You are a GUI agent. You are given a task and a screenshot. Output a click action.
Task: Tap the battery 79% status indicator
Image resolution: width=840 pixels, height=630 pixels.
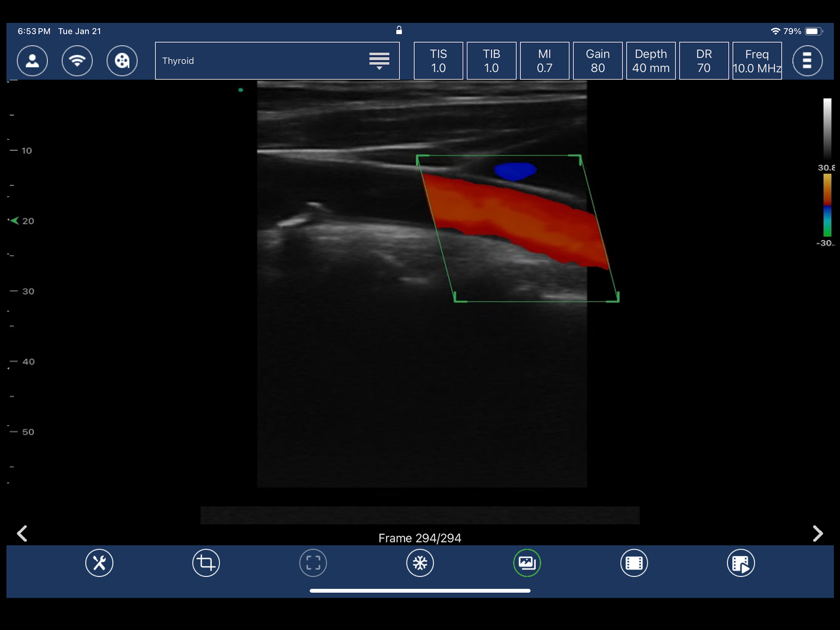coord(803,31)
